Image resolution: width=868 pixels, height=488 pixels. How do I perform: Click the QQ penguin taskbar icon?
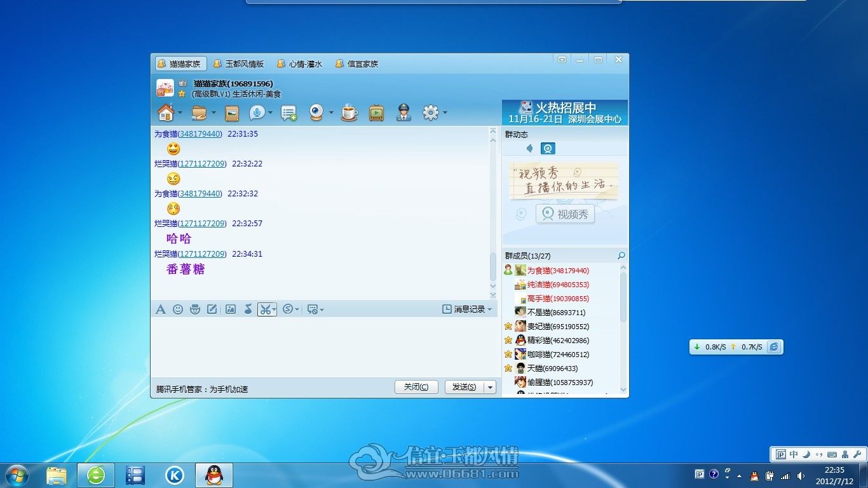tap(214, 475)
